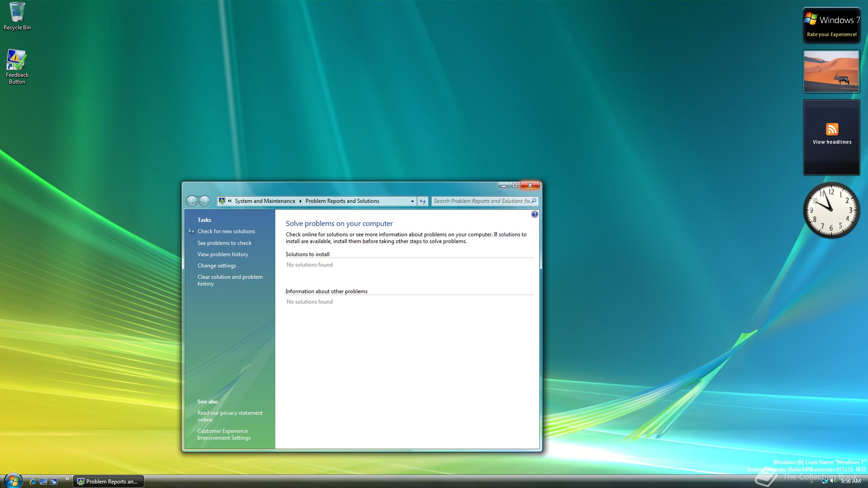Click Problem Reports taskbar button
This screenshot has width=868, height=488.
[x=108, y=481]
